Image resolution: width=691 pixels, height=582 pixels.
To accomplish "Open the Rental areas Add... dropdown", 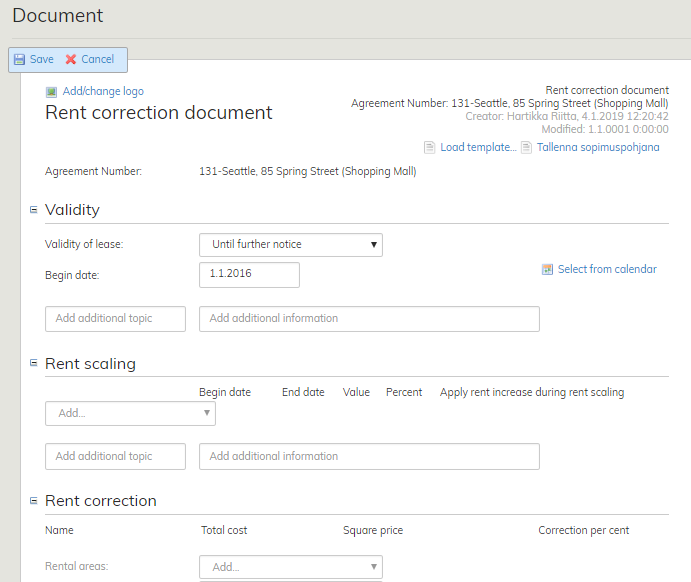I will click(290, 567).
